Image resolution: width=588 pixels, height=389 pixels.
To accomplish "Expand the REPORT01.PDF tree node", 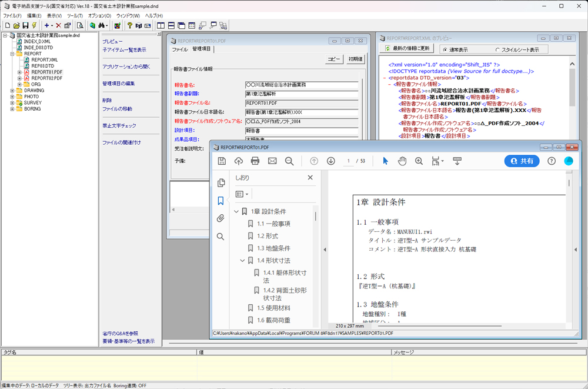I will (x=19, y=72).
